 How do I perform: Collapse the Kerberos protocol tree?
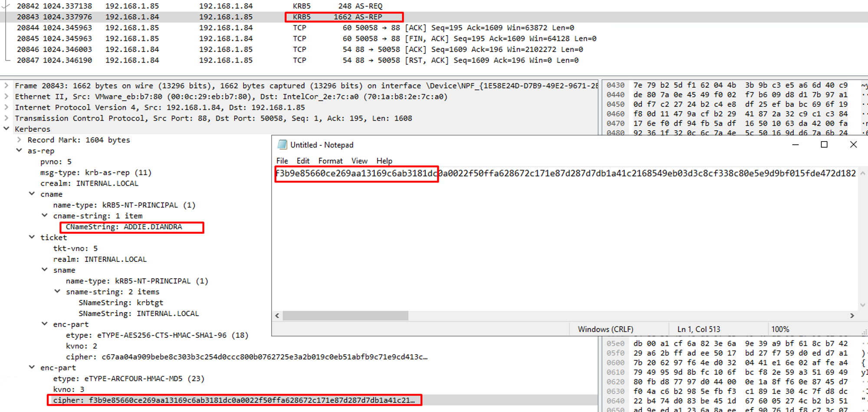(x=7, y=129)
